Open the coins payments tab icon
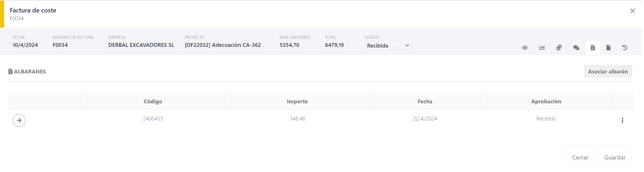Image resolution: width=644 pixels, height=172 pixels. click(x=559, y=48)
